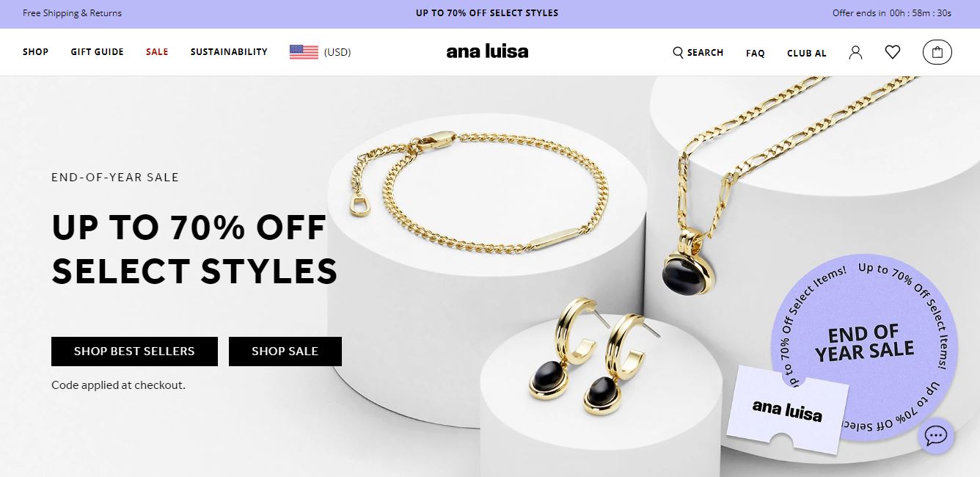The width and height of the screenshot is (980, 477).
Task: Click the SHOP BEST SELLERS button
Action: pos(134,352)
